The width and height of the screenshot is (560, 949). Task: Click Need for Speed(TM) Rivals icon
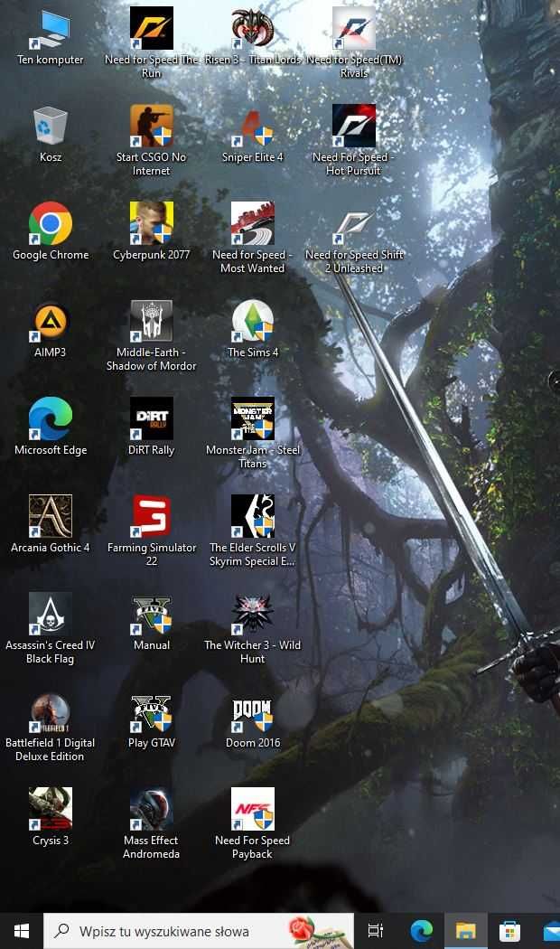pyautogui.click(x=354, y=28)
